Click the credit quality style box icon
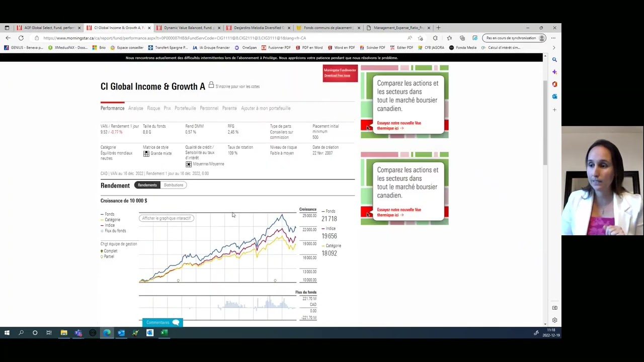 click(x=188, y=164)
